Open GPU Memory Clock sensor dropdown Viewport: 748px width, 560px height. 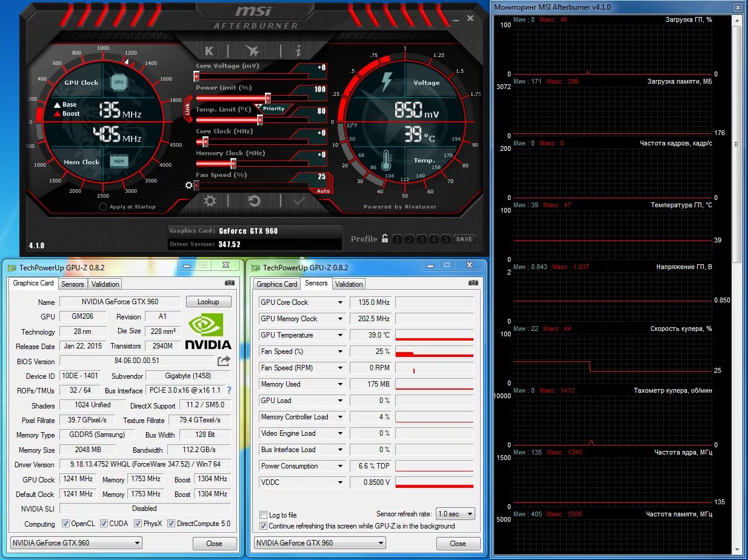(x=340, y=319)
